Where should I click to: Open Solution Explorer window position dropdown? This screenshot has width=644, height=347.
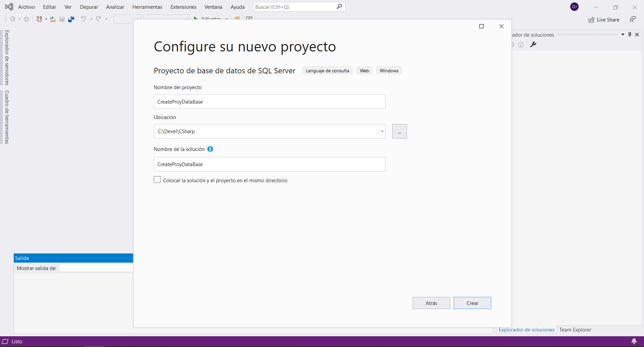pos(623,35)
